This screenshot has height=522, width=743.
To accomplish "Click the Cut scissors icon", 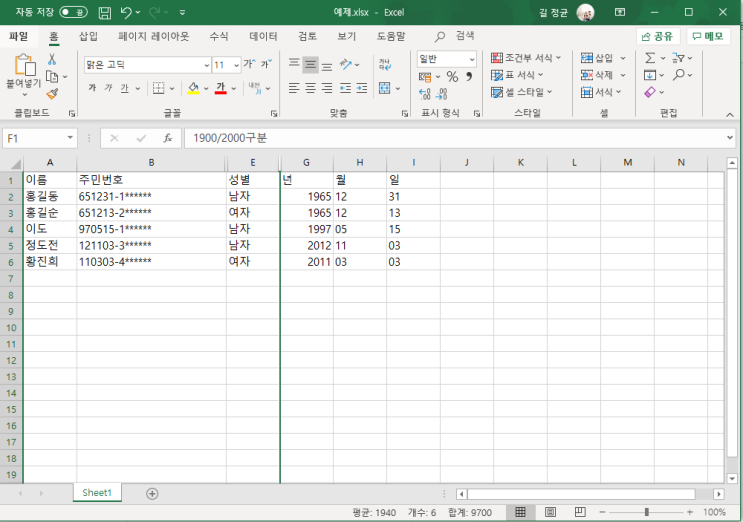I will 52,59.
